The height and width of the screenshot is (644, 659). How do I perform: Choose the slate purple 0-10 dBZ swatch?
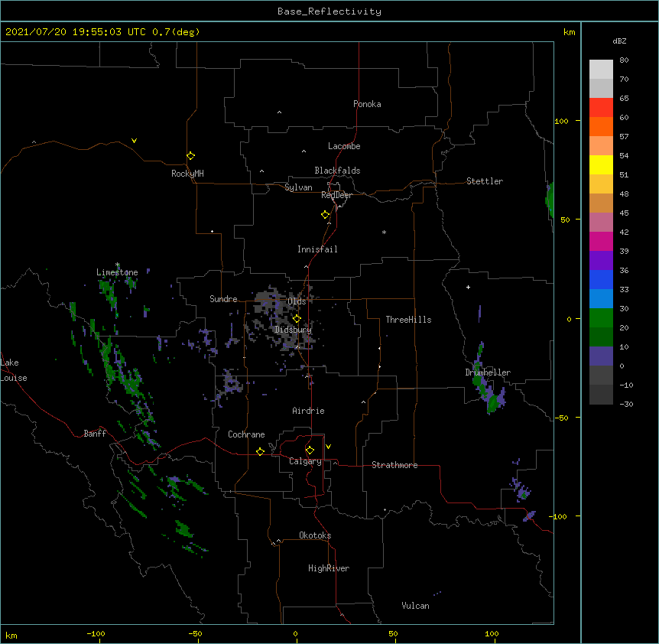(x=601, y=356)
